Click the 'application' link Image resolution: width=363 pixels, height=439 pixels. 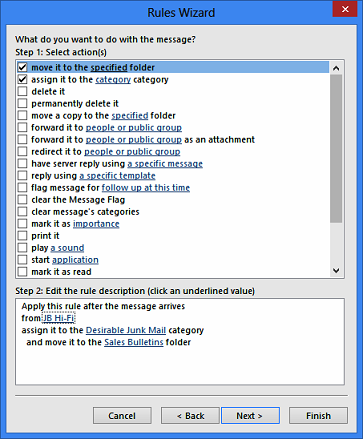click(x=75, y=260)
